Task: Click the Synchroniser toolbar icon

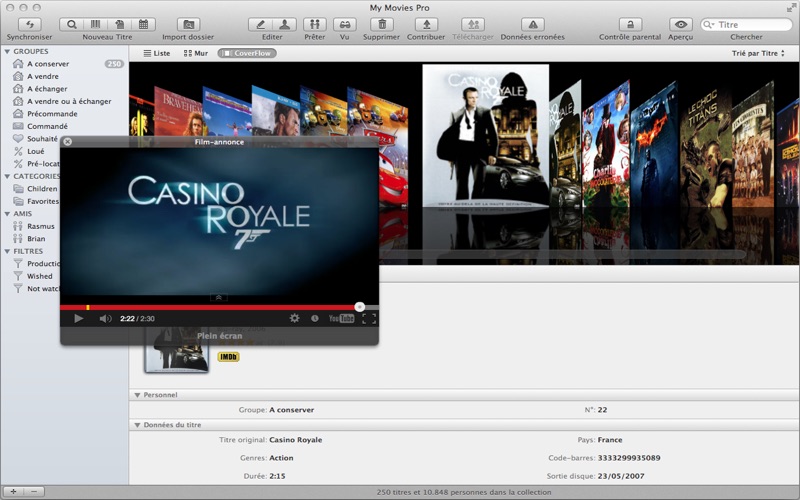Action: (30, 24)
